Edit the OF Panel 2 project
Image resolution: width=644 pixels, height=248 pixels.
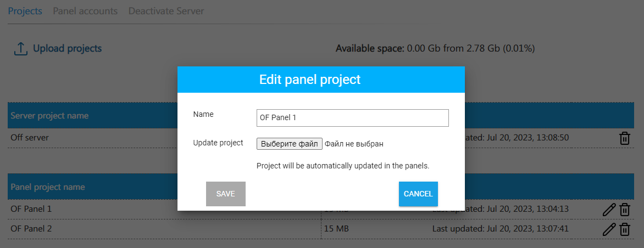click(609, 229)
